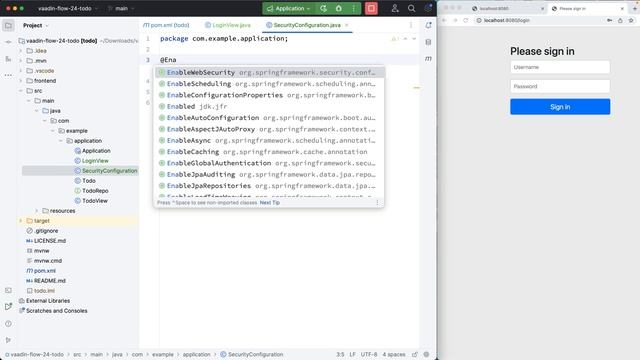Image resolution: width=640 pixels, height=360 pixels.
Task: Open the Terminal tool window icon
Action: point(8,290)
